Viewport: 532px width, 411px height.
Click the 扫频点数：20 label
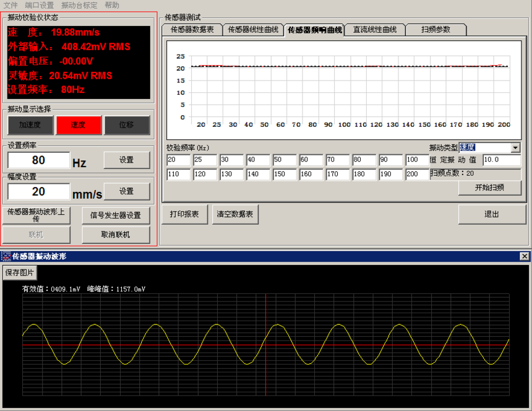pyautogui.click(x=452, y=173)
